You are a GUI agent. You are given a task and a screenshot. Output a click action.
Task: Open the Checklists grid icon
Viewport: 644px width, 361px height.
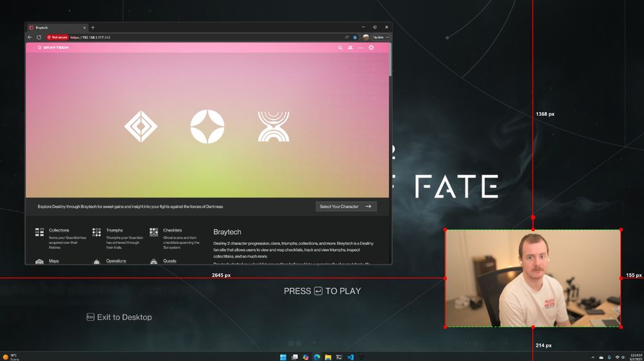(x=154, y=232)
